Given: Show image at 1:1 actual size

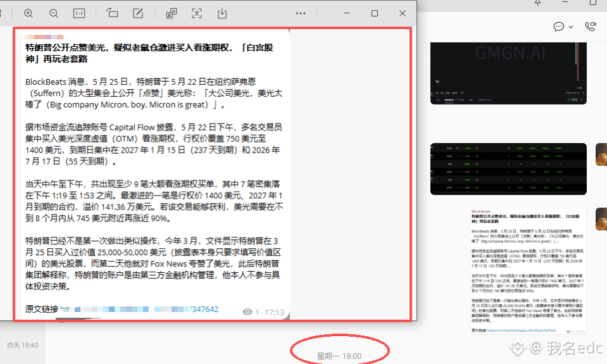Looking at the screenshot, I should pos(79,13).
